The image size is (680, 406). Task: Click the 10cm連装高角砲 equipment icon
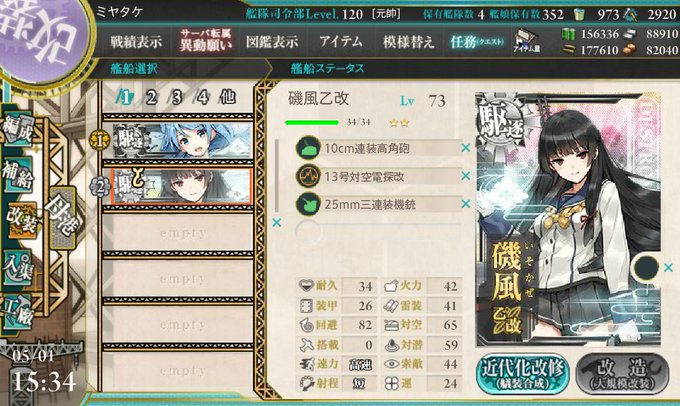coord(308,148)
